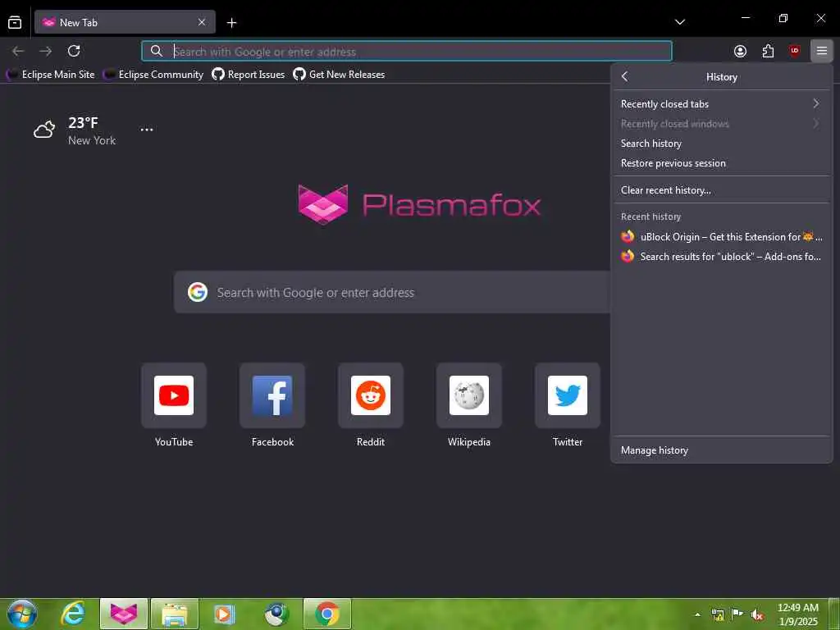Click the network tray icon
The image size is (840, 630).
click(717, 614)
